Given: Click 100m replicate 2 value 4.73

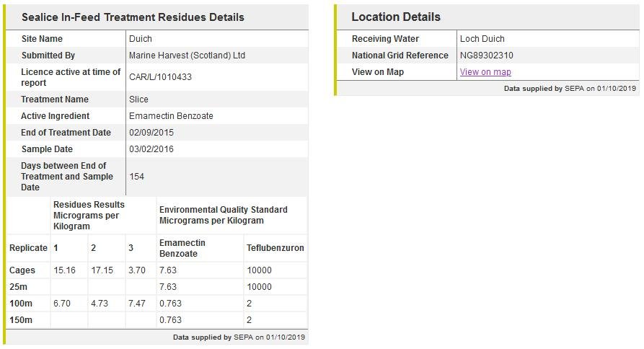Looking at the screenshot, I should point(100,304).
